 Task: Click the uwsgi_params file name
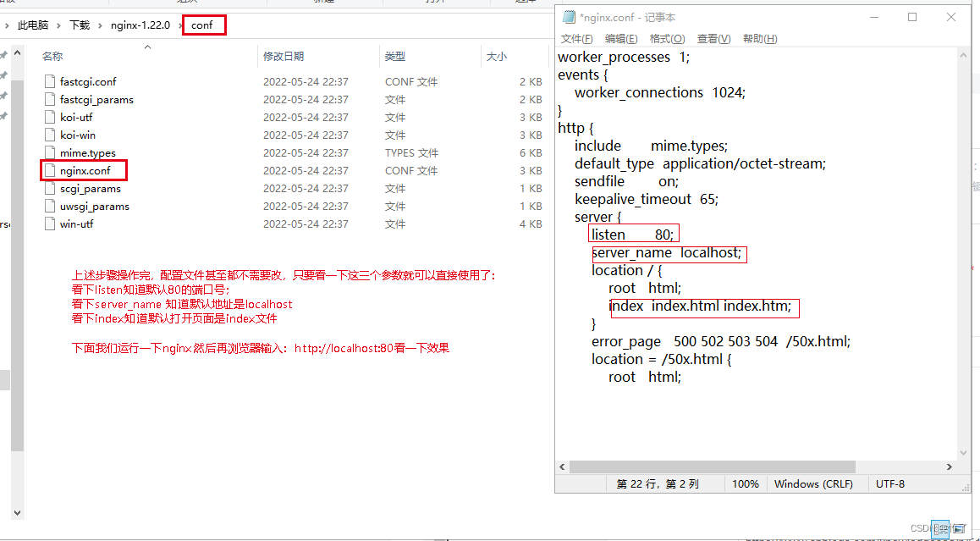(95, 206)
